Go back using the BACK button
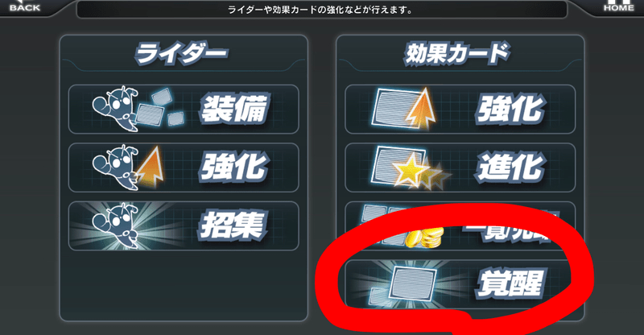 [x=25, y=6]
